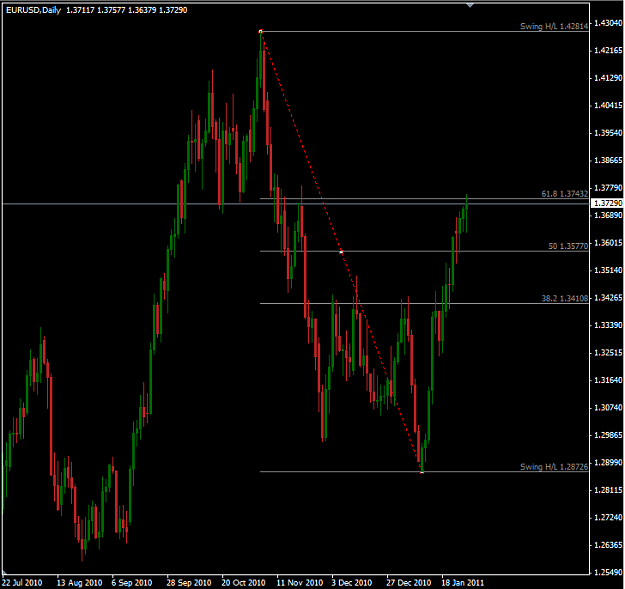Click the 11 Nov 2010 date label
The height and width of the screenshot is (589, 625).
click(x=300, y=583)
